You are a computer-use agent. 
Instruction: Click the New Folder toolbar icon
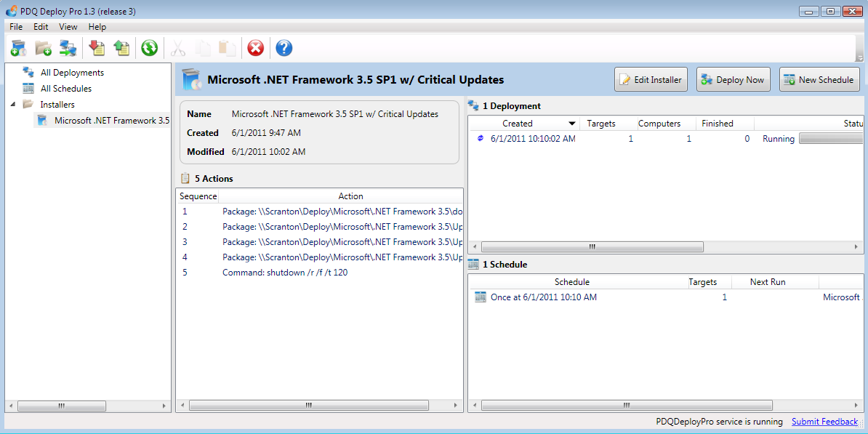44,48
